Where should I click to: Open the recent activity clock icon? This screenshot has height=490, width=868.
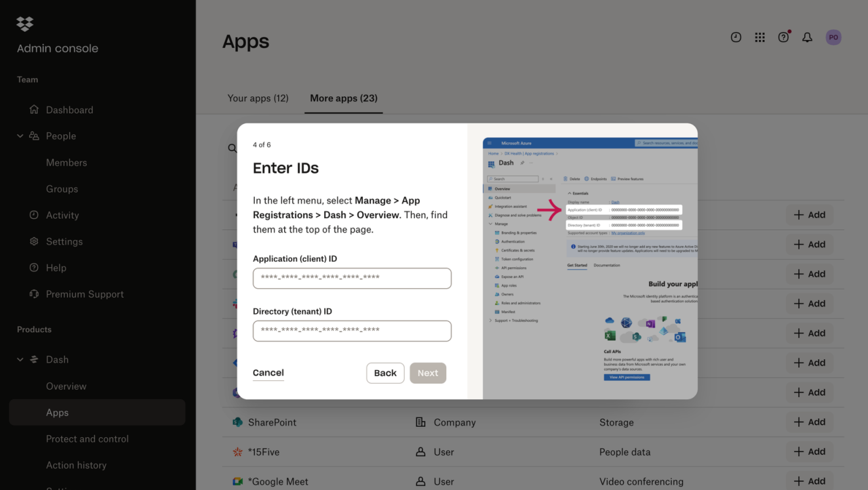pyautogui.click(x=736, y=38)
